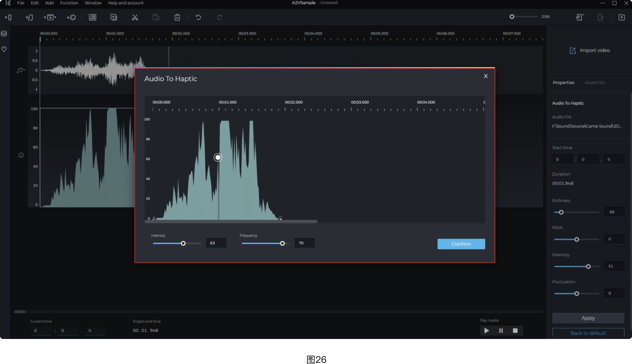Click the Apply button

tap(588, 318)
